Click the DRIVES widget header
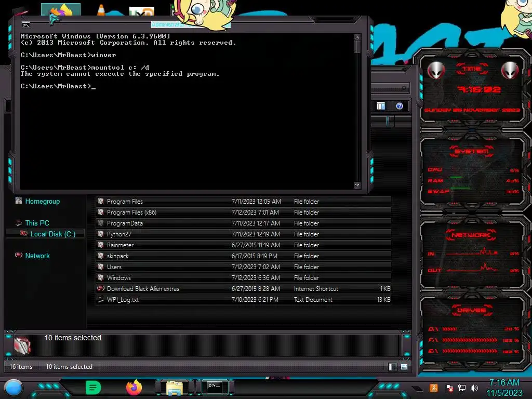Screen dimensions: 532x399 click(x=472, y=310)
